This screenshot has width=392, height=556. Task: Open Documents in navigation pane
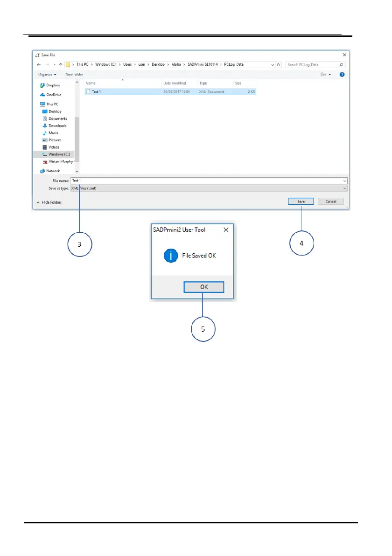tap(55, 118)
